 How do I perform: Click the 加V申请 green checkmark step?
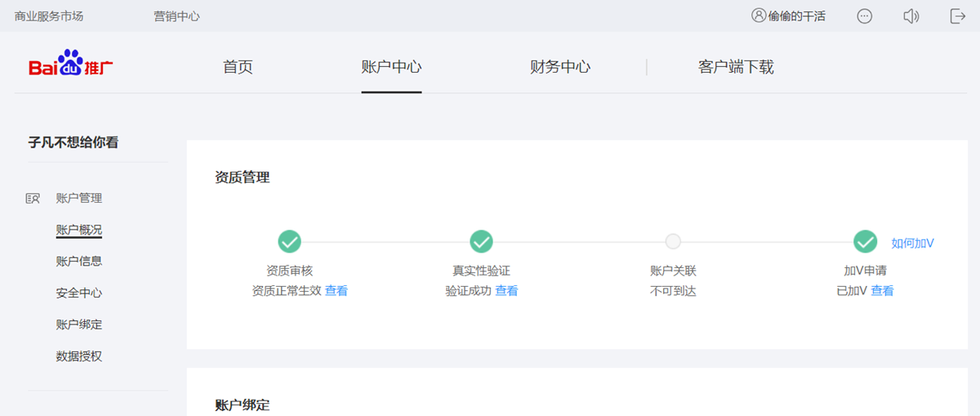[x=865, y=241]
